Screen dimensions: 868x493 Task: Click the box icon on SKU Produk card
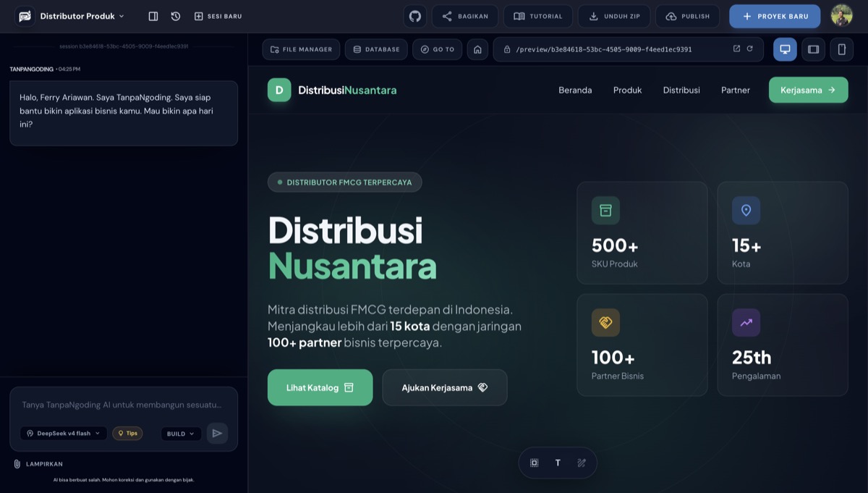[x=605, y=210]
